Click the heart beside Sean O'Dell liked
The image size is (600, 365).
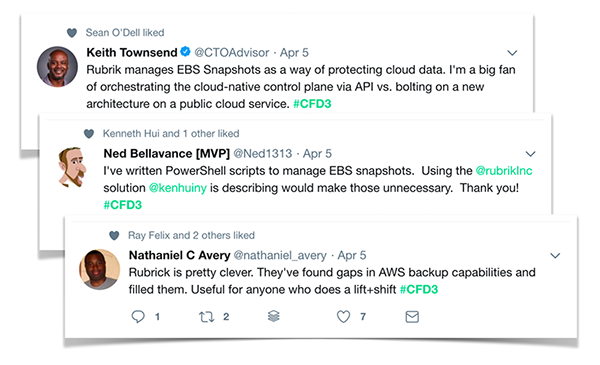72,33
